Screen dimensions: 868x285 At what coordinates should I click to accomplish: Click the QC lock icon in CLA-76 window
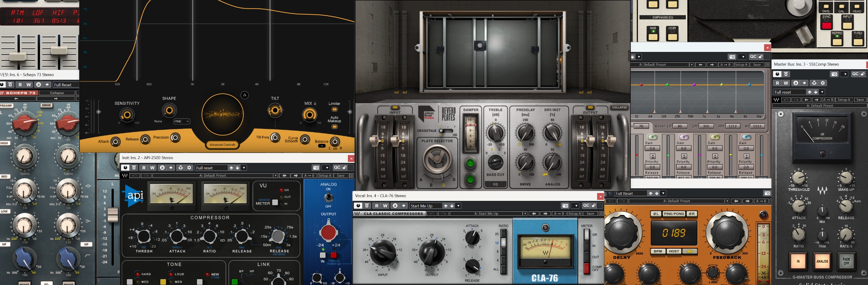tap(594, 206)
